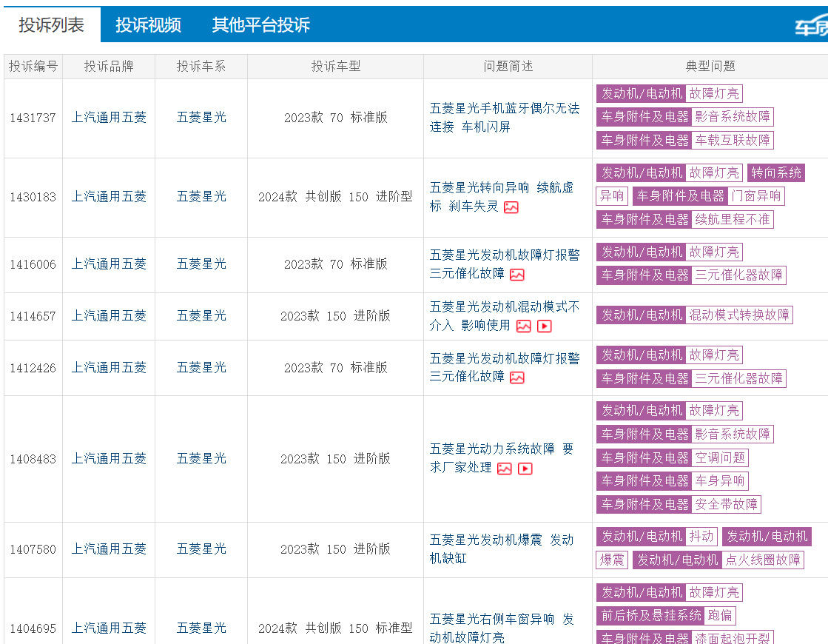Open image icon in complaint 1416006 description
Image resolution: width=828 pixels, height=644 pixels.
[x=517, y=275]
